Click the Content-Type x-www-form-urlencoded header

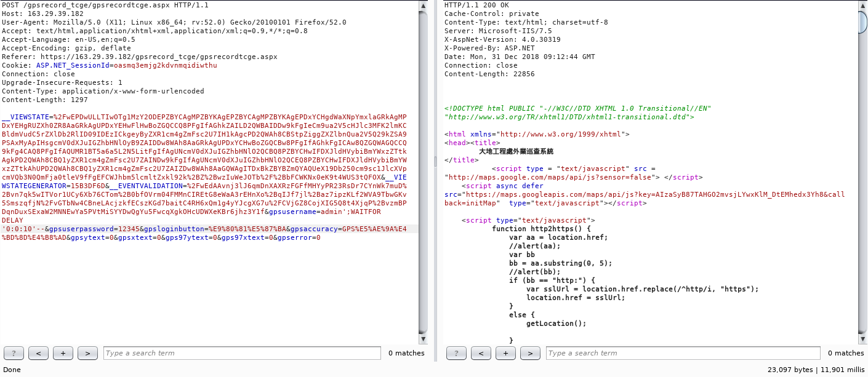(x=103, y=91)
